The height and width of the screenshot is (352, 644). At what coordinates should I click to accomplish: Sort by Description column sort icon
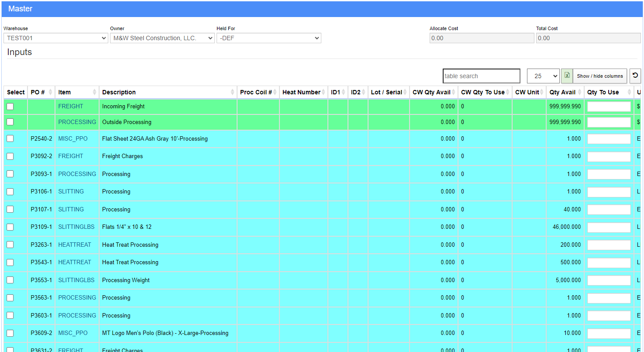(x=232, y=92)
